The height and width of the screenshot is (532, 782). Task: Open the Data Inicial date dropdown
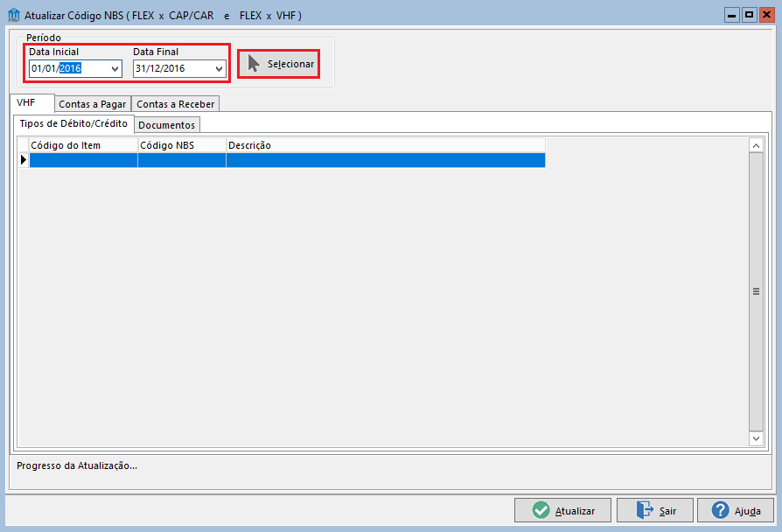pos(115,68)
